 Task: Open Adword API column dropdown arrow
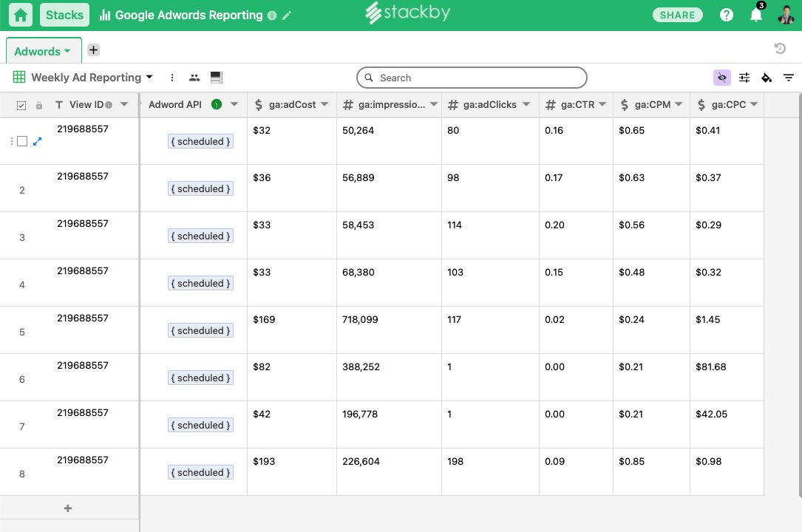pos(234,104)
